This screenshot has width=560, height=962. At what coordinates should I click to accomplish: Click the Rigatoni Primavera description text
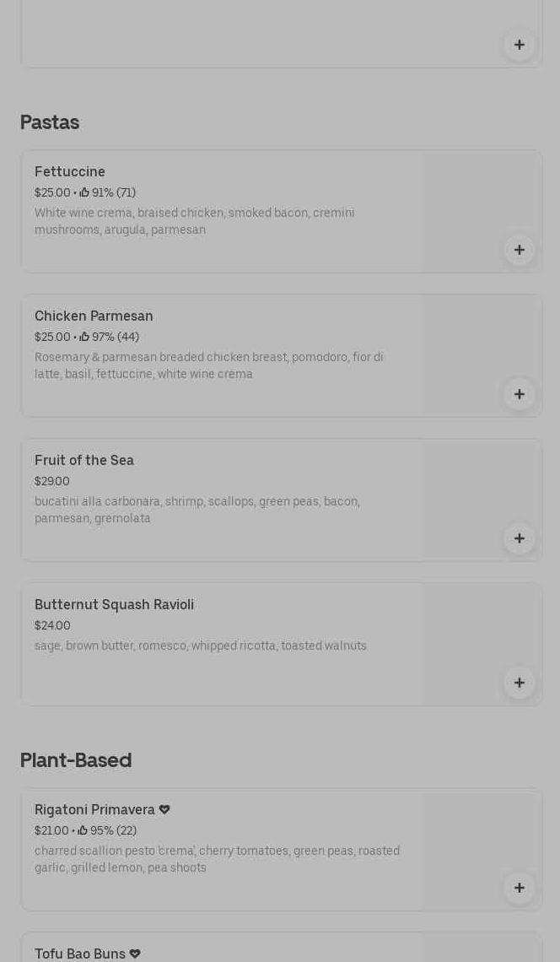[217, 859]
